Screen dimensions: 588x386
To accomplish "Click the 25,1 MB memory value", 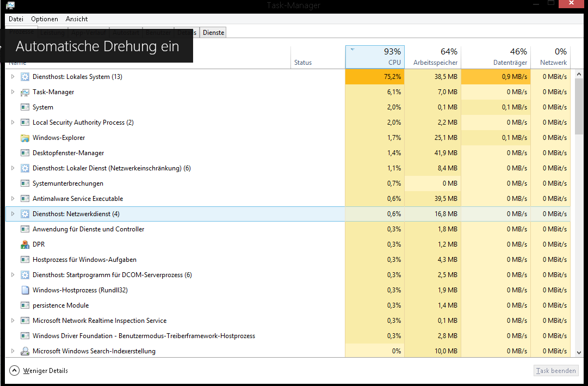I will pos(446,138).
